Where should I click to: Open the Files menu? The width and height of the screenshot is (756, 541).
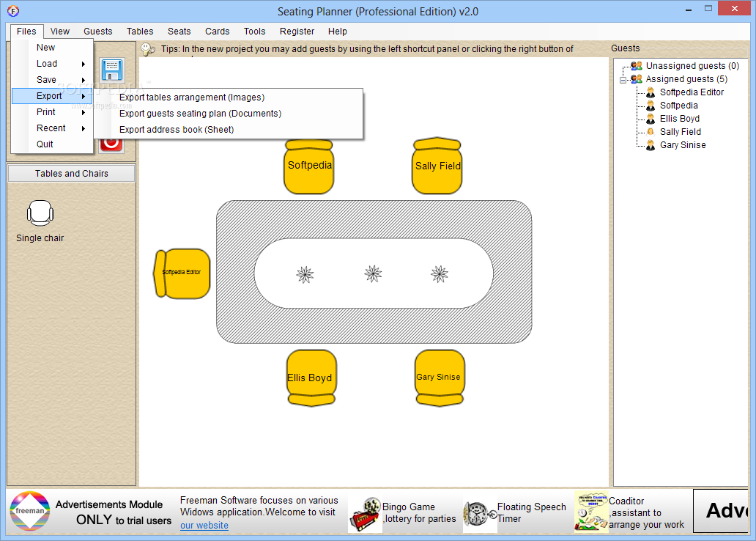click(26, 32)
